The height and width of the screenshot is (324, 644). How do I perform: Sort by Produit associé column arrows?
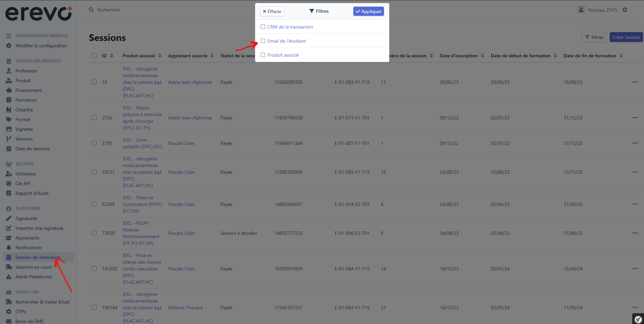click(x=160, y=56)
